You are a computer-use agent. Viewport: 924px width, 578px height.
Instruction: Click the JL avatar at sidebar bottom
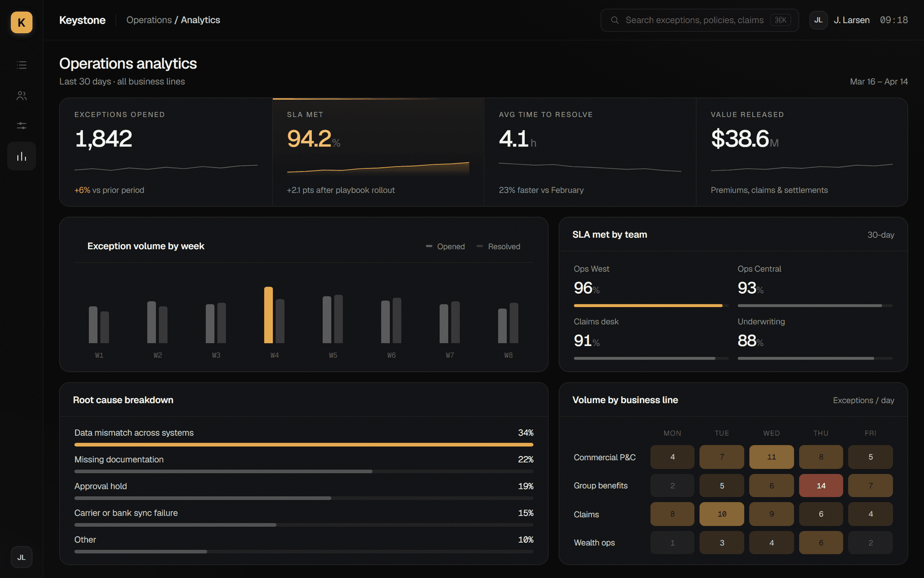point(22,557)
